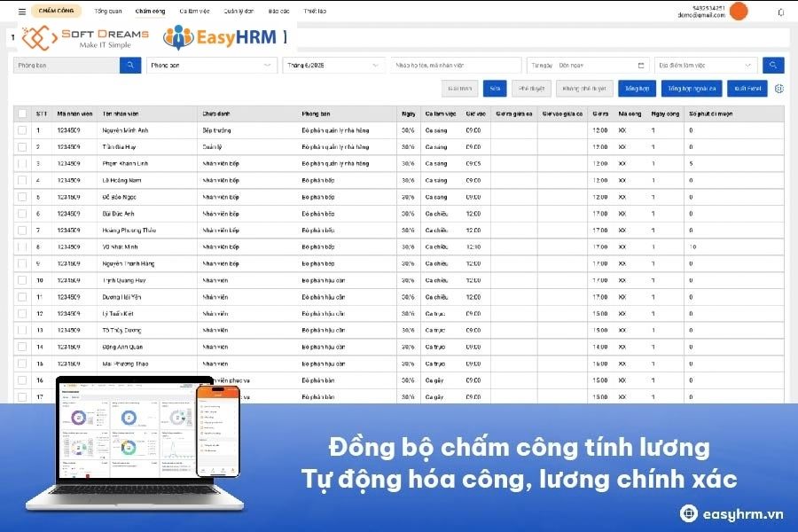Select checkbox of row number 16

[x=22, y=380]
